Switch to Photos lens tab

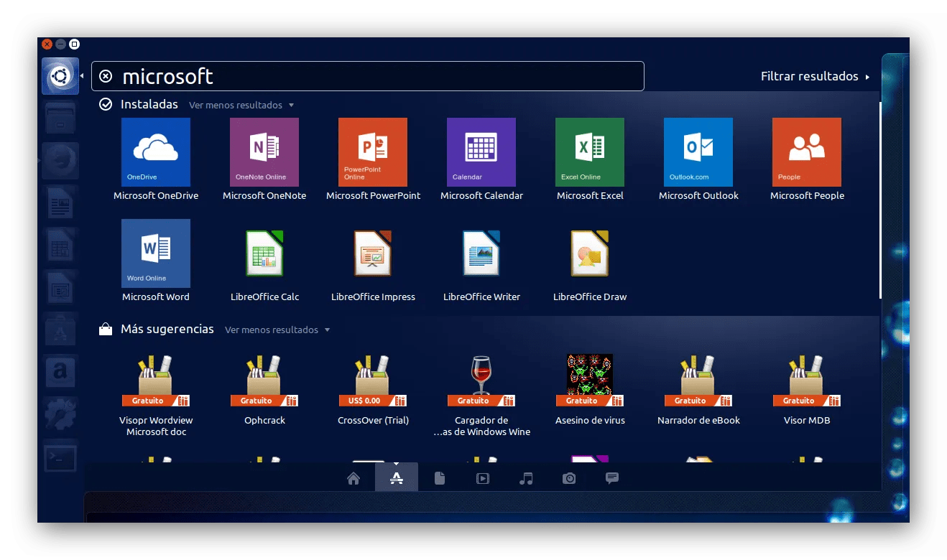(569, 478)
